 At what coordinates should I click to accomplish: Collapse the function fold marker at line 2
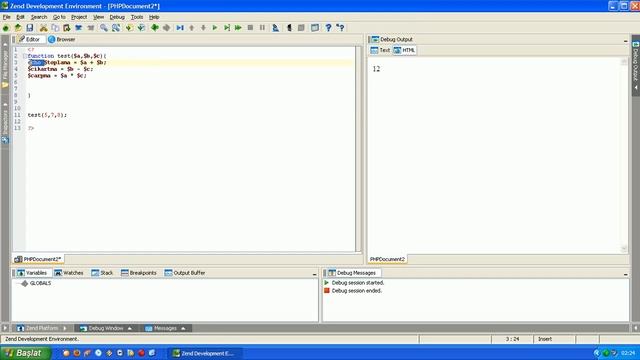25,56
